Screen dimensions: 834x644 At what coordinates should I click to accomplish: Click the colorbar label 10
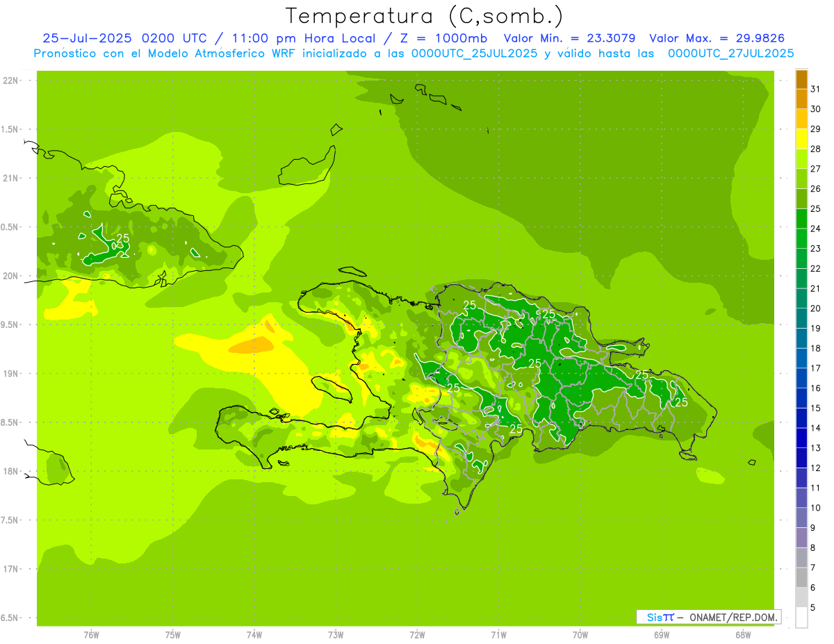point(815,508)
